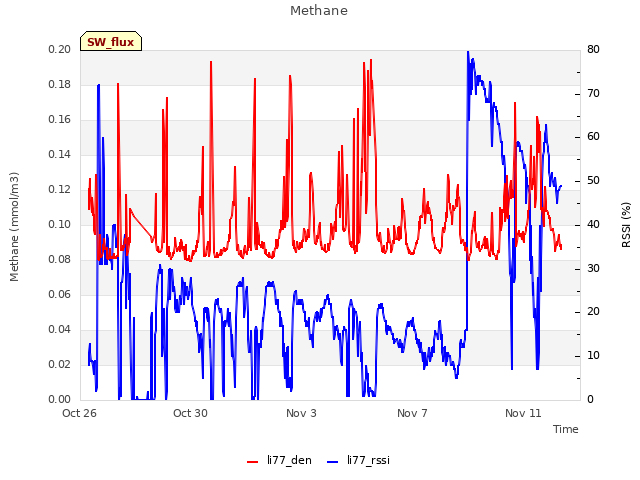Click the 40 right axis tick label
The width and height of the screenshot is (640, 480).
click(x=593, y=224)
